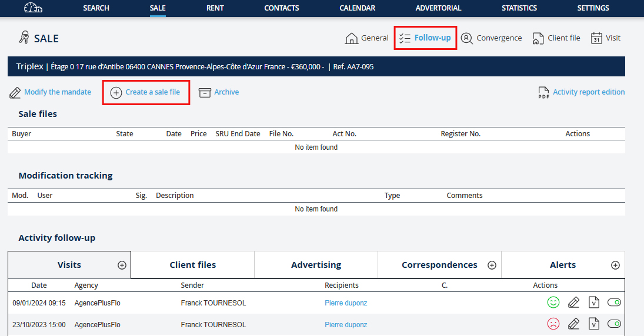Switch to the Advertising tab
This screenshot has height=336, width=644.
click(x=316, y=265)
